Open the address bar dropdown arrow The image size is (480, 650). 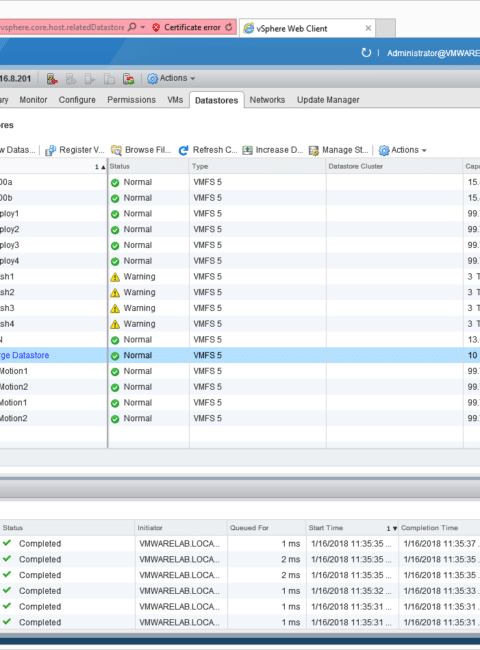pyautogui.click(x=143, y=27)
